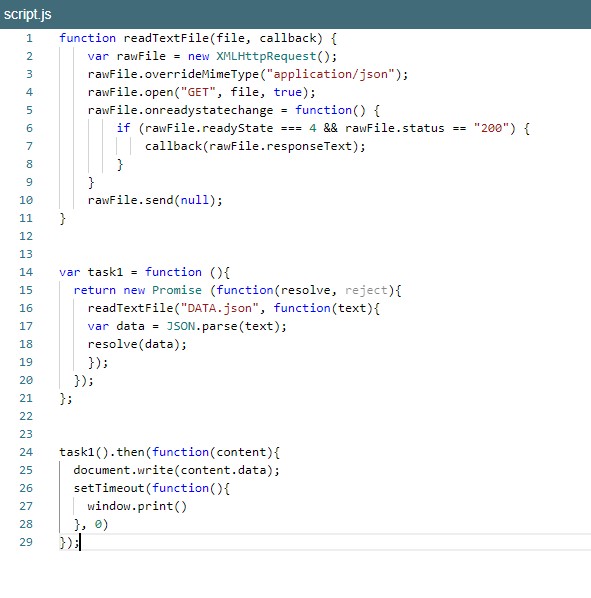Click task1().then on line 24
591x598 pixels.
(x=102, y=452)
